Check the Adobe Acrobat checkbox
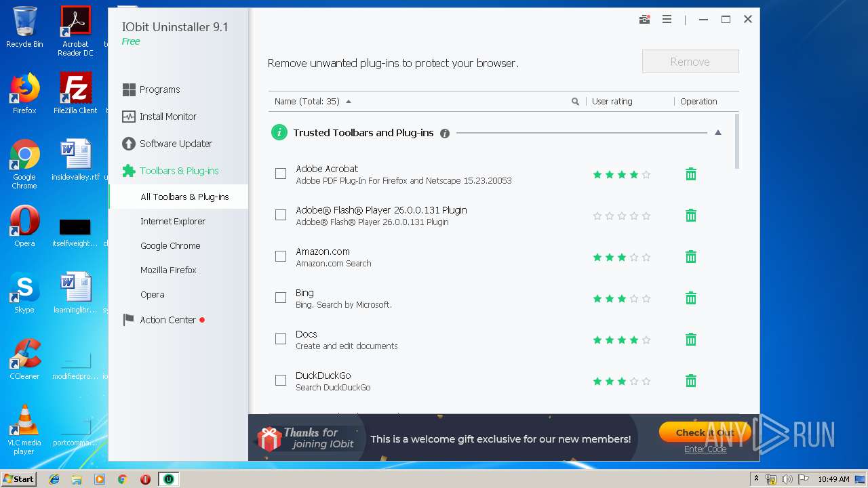868x488 pixels. tap(281, 174)
